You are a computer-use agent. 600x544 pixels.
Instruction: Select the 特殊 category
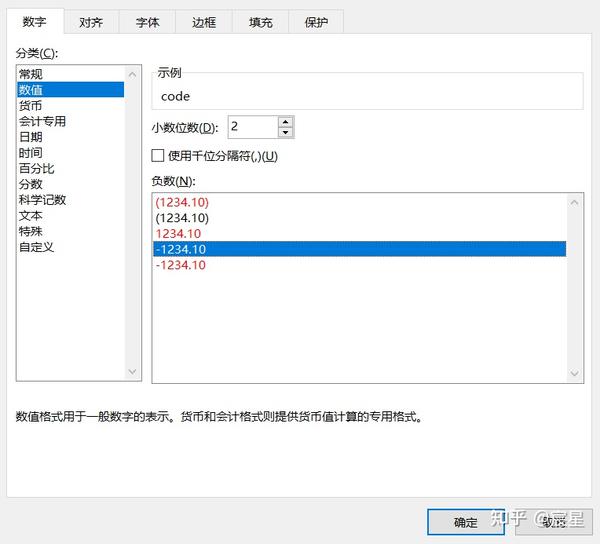tap(70, 231)
